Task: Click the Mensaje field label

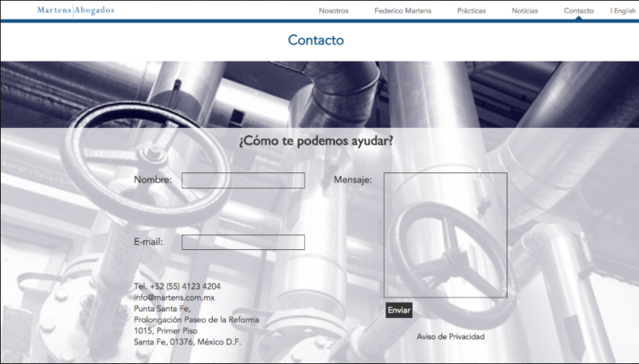Action: point(352,180)
